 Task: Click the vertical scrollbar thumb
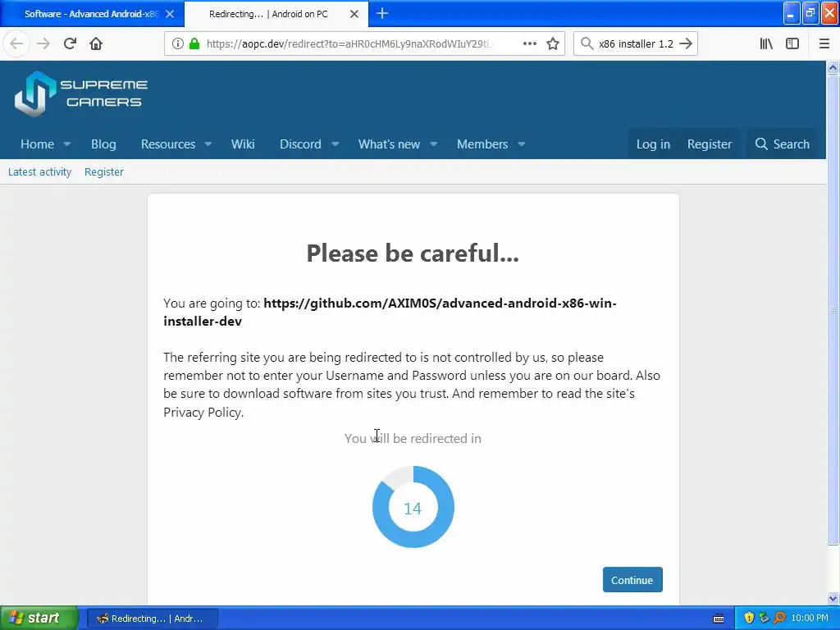[833, 309]
